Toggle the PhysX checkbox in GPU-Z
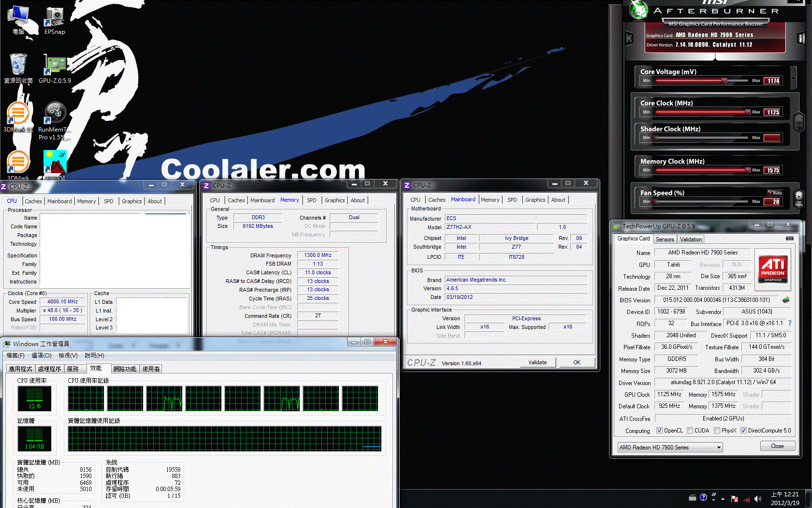Screen dimensions: 812x508 (x=717, y=430)
